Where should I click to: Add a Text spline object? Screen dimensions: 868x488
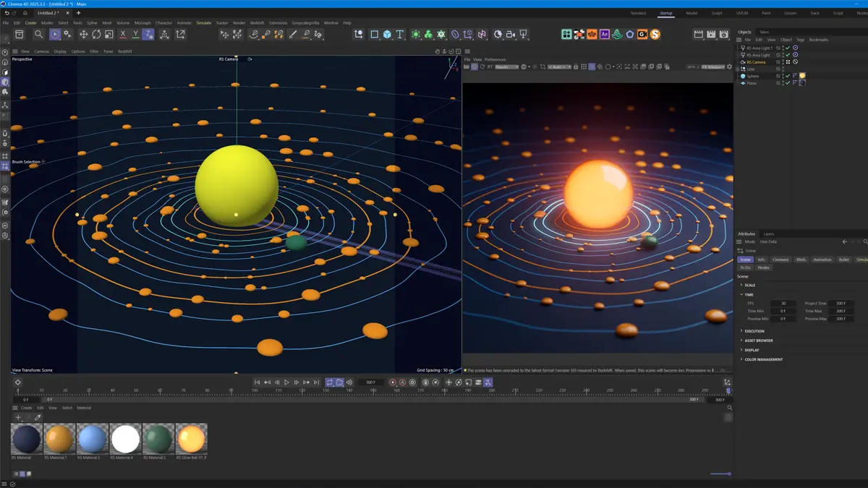click(400, 34)
